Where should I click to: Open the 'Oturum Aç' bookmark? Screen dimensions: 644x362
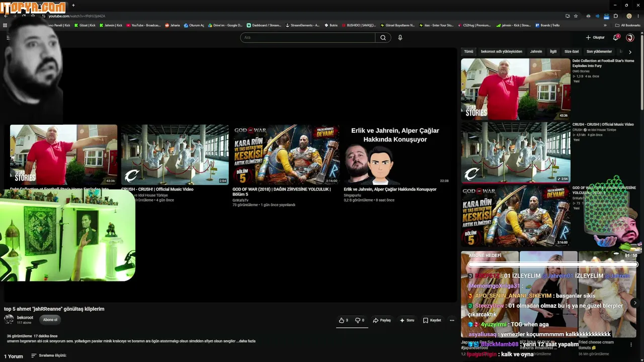click(194, 25)
